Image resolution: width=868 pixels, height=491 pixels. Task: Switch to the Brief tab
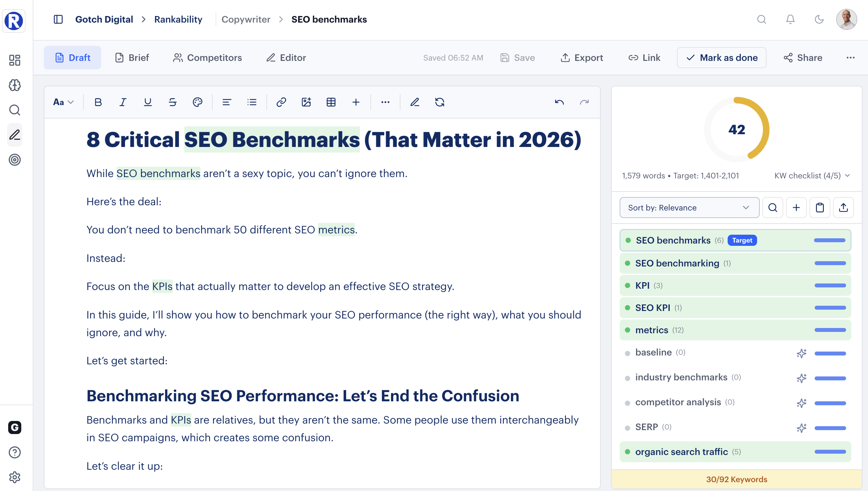(131, 57)
